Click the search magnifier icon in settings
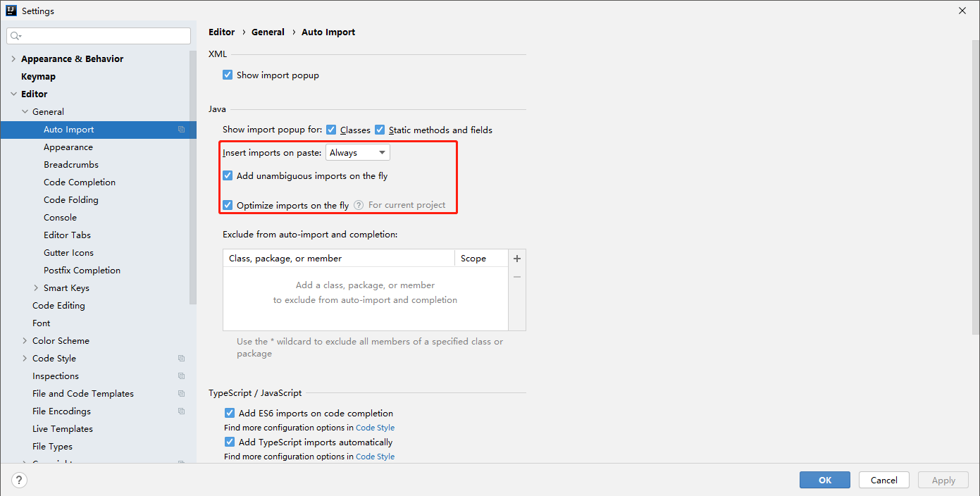980x496 pixels. coord(15,36)
